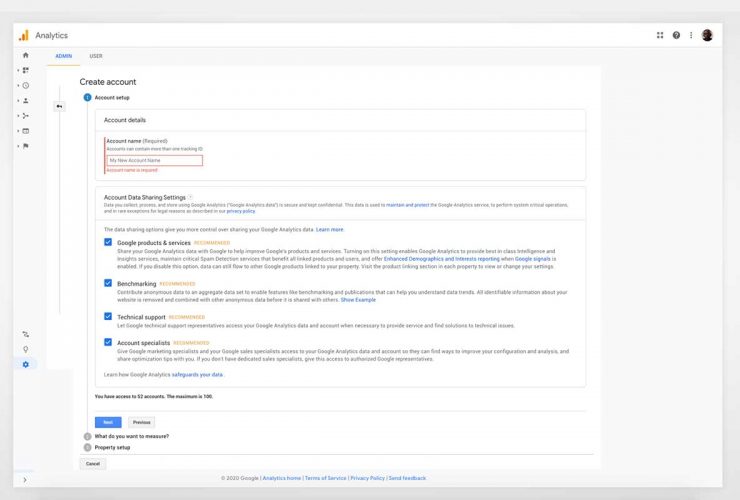Viewport: 740px width, 500px height.
Task: Open Admin gear icon in sidebar
Action: [25, 364]
